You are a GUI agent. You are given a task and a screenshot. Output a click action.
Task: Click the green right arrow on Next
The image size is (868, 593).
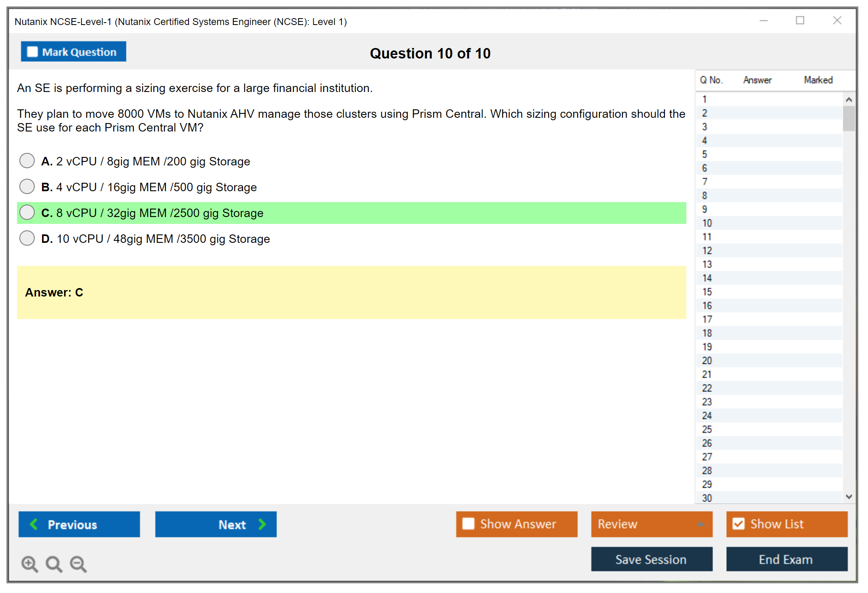pyautogui.click(x=262, y=524)
